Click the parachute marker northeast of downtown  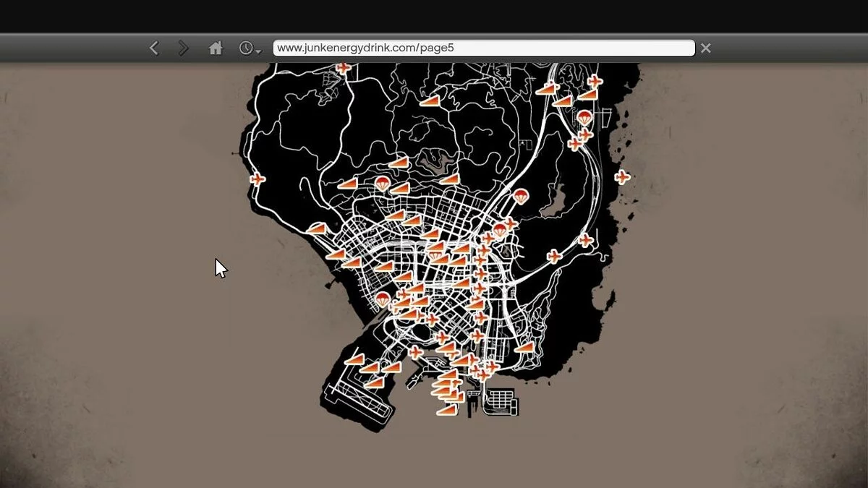point(520,196)
